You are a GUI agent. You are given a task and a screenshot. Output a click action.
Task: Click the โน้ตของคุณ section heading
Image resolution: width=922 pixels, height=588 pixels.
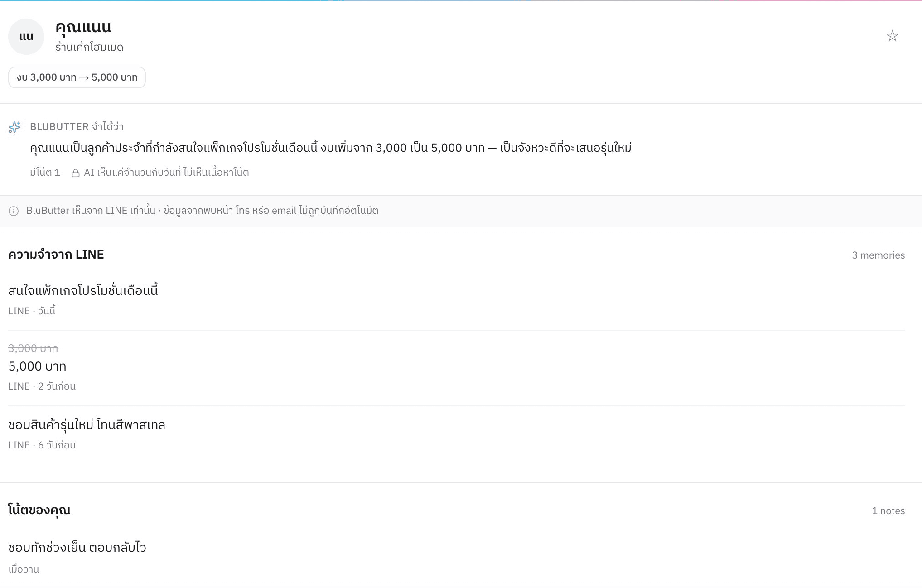coord(39,510)
